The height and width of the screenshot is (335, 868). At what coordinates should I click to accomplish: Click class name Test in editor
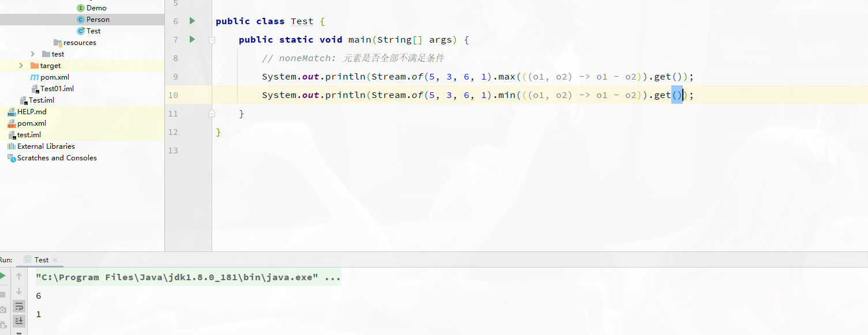coord(302,21)
